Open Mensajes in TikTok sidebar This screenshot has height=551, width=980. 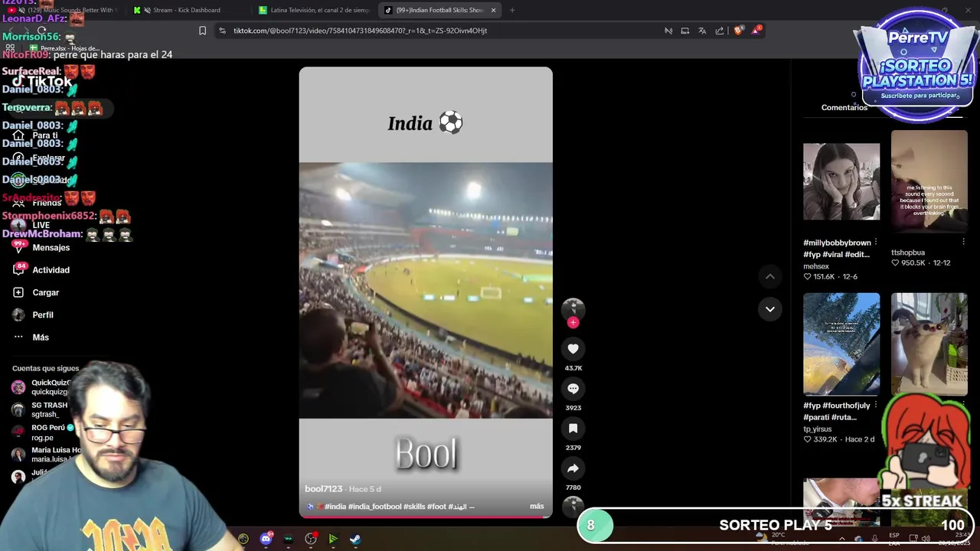[x=42, y=248]
